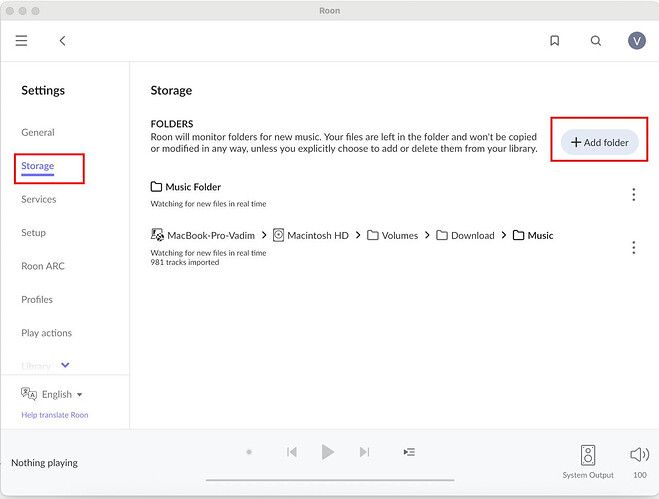Click Volumes in the folder path
The image size is (659, 499).
click(x=400, y=235)
